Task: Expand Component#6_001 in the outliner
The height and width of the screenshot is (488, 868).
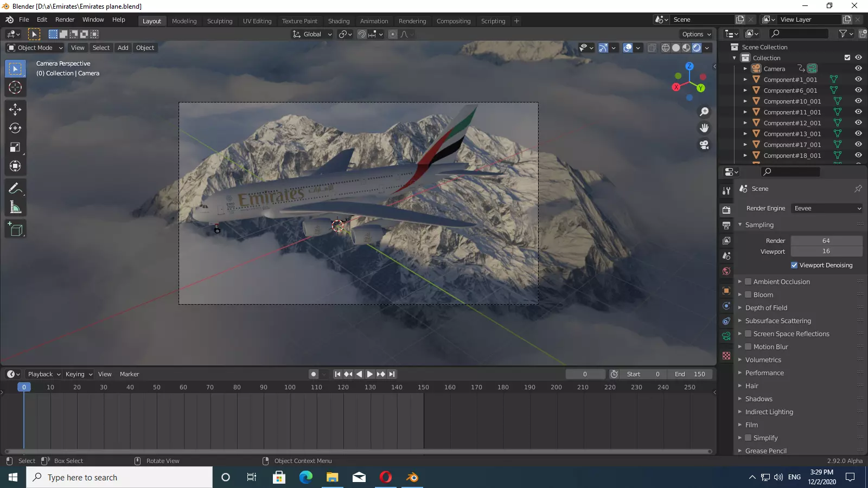Action: tap(745, 91)
